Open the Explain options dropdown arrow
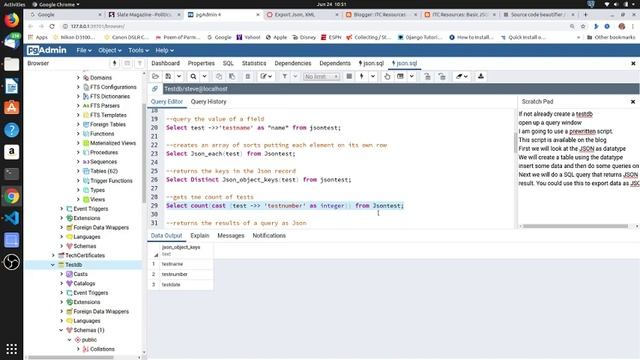The height and width of the screenshot is (360, 640). click(411, 76)
